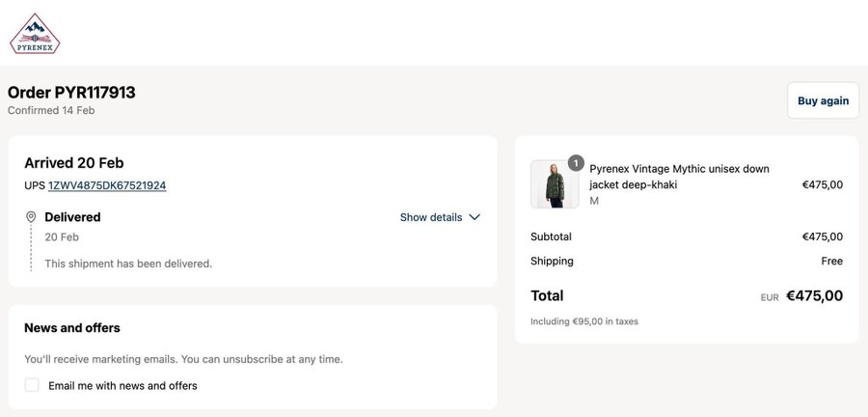The height and width of the screenshot is (417, 868).
Task: Click the location pin icon beside Delivered
Action: [31, 217]
